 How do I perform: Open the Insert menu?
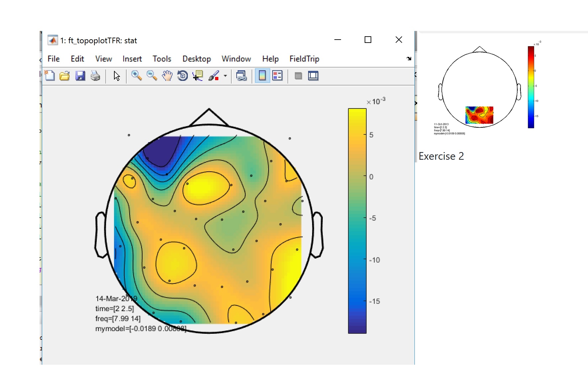pos(132,59)
